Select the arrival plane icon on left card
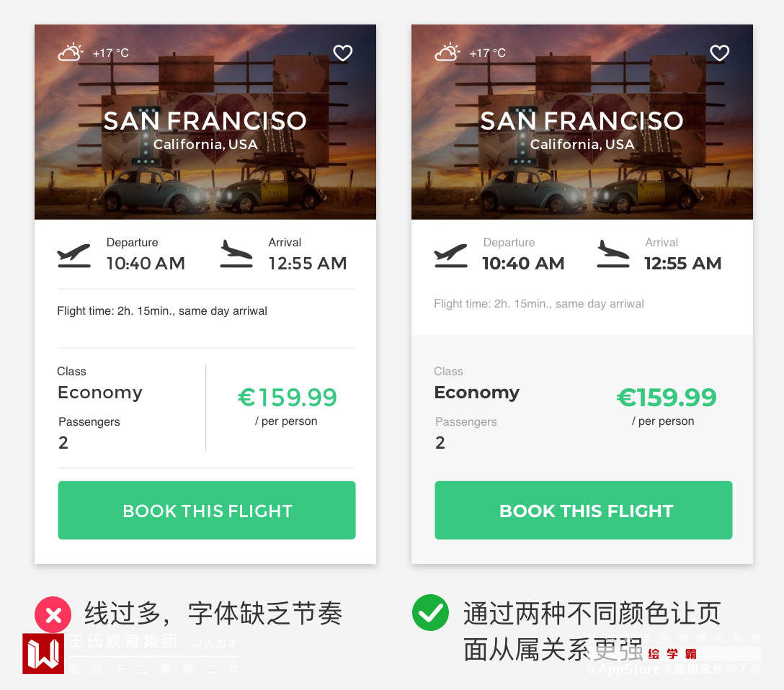The height and width of the screenshot is (690, 784). click(236, 254)
